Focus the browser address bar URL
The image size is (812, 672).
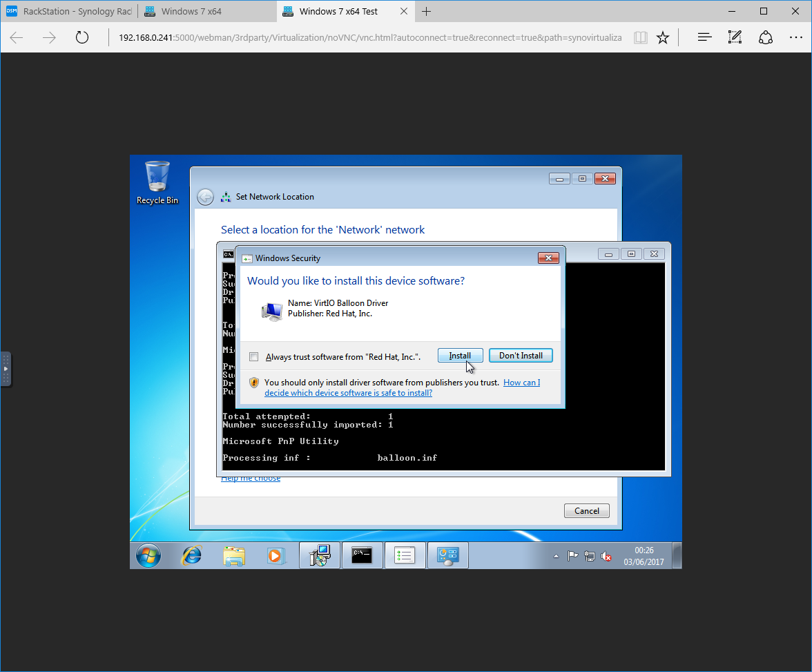[370, 37]
